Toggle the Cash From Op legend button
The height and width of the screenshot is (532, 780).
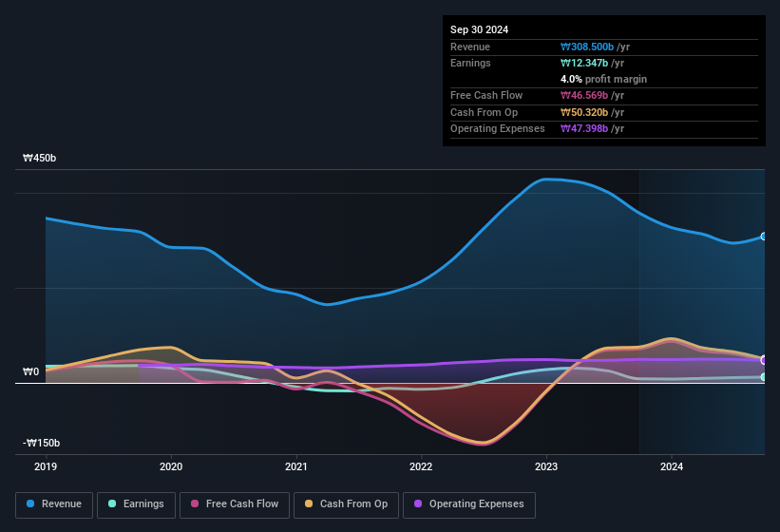click(x=346, y=505)
